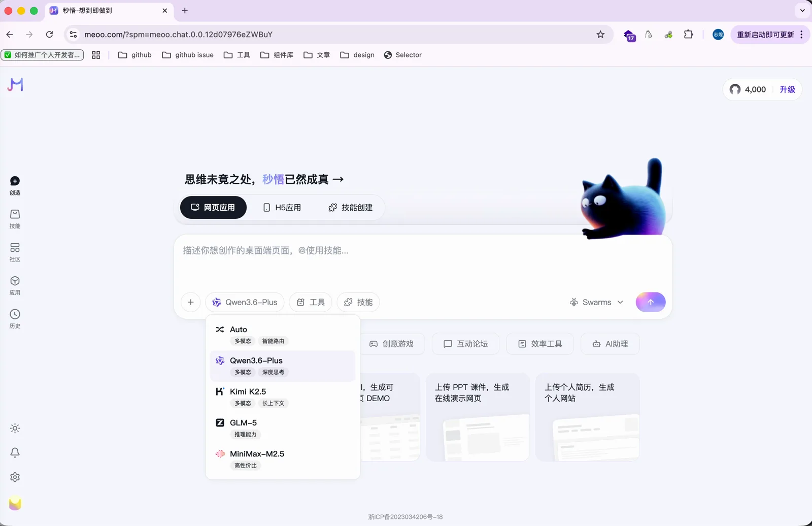Open the extensions puzzle icon
Viewport: 812px width, 526px height.
(x=688, y=35)
